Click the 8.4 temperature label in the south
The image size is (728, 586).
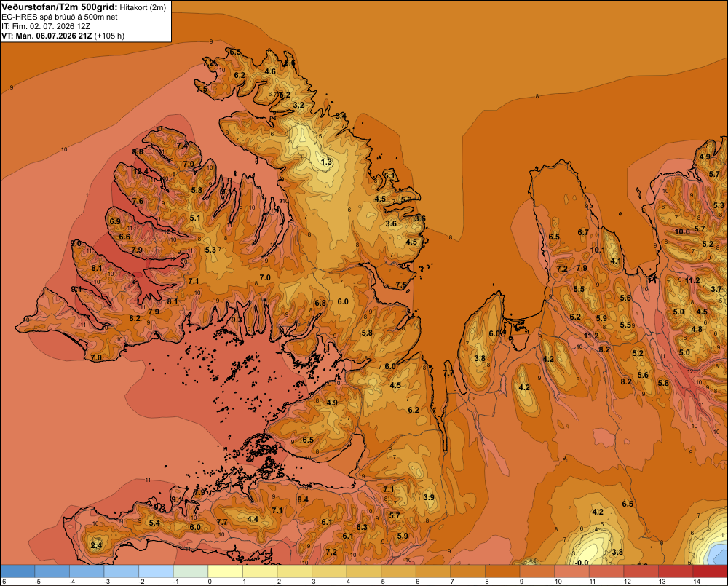tap(303, 499)
